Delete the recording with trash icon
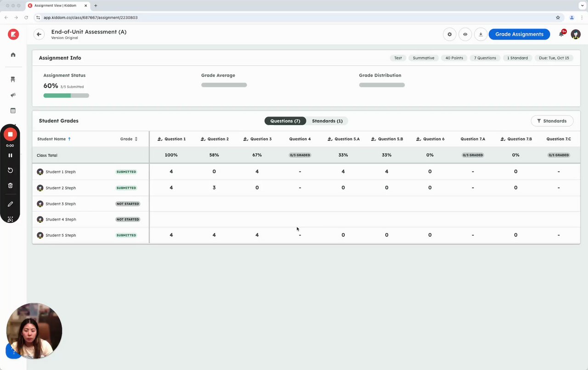 click(10, 186)
